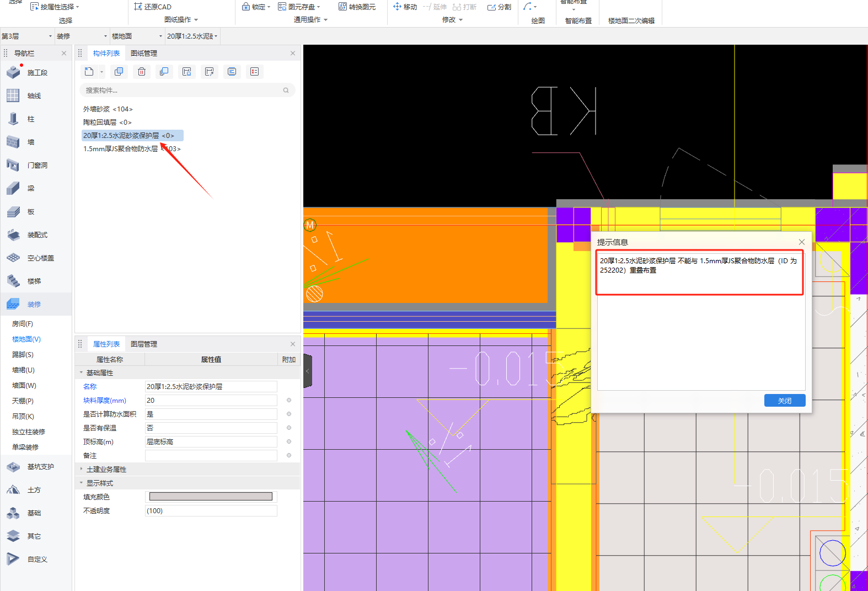Collapse the 装修 decoration category
Screen dimensions: 868x591
coord(34,304)
